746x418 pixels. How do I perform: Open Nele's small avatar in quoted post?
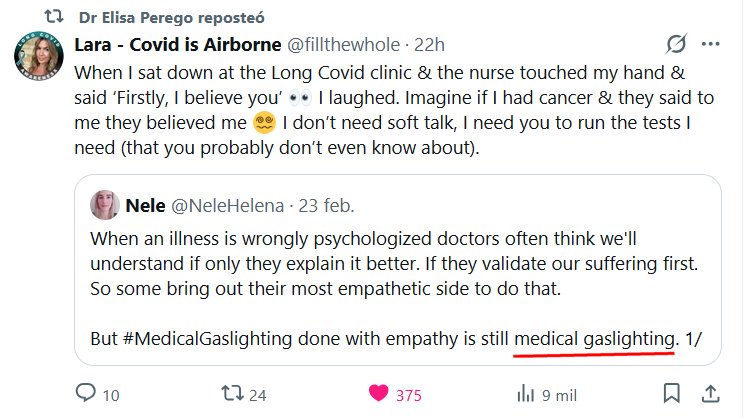tap(106, 206)
